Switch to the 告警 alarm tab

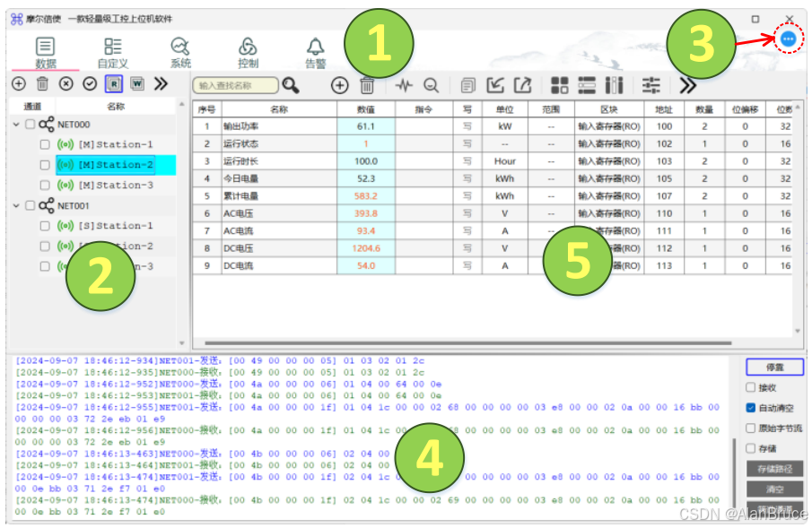(315, 52)
